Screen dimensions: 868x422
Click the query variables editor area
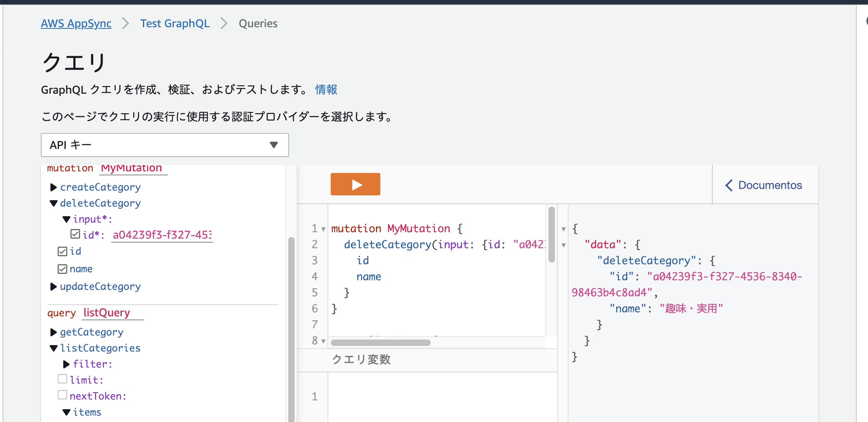click(442, 397)
